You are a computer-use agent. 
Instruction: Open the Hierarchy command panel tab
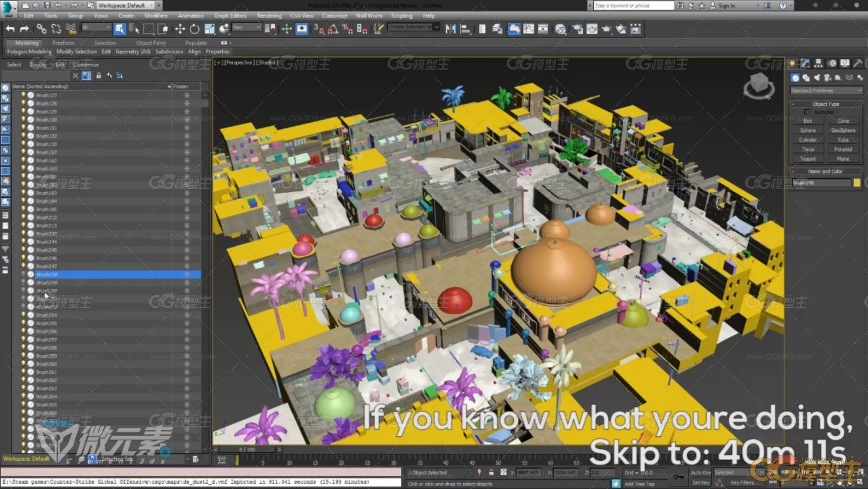[x=818, y=63]
